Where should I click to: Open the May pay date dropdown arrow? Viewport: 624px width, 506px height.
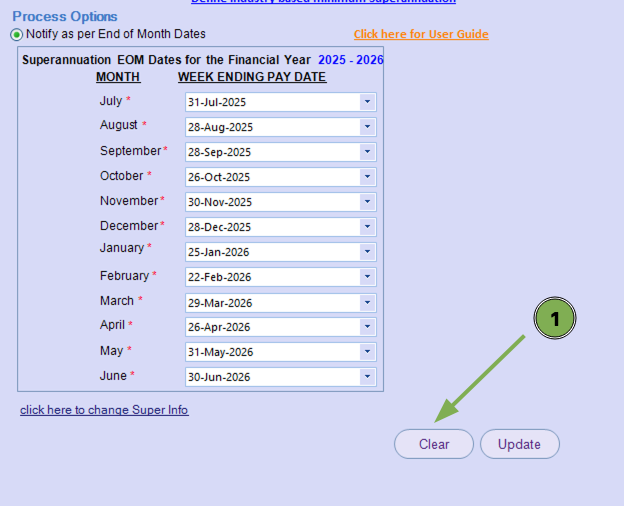coord(367,352)
